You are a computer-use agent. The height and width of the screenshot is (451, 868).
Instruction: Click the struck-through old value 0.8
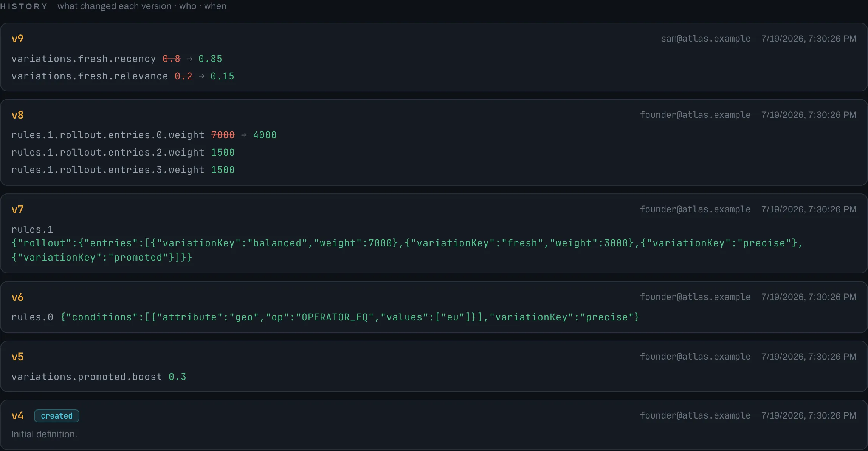pyautogui.click(x=171, y=59)
